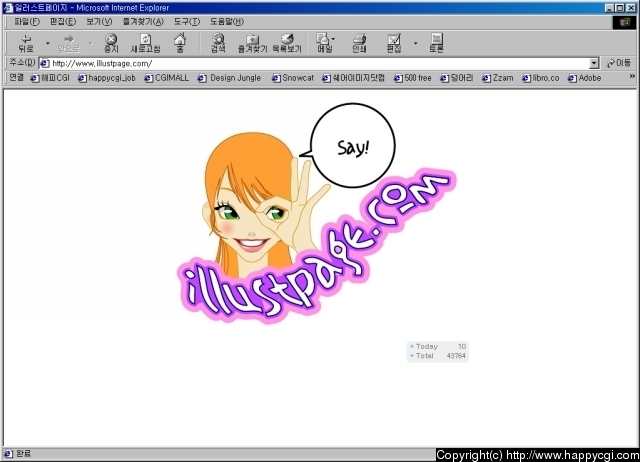Open History (목록보기) toolbar icon
This screenshot has width=640, height=462.
click(x=287, y=43)
